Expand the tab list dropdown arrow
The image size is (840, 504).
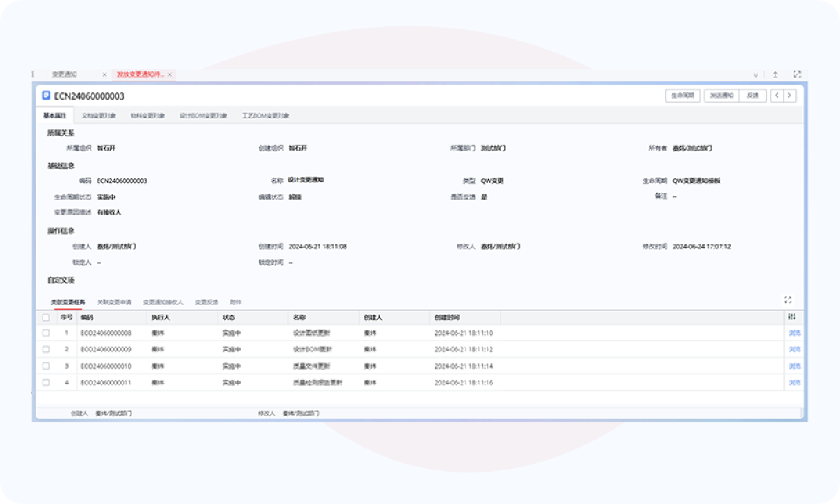[x=755, y=75]
